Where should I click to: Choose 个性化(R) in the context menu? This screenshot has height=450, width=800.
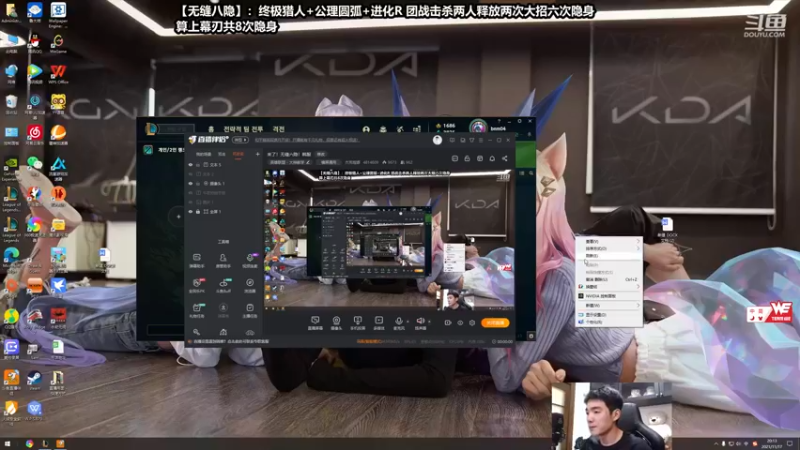(x=609, y=322)
